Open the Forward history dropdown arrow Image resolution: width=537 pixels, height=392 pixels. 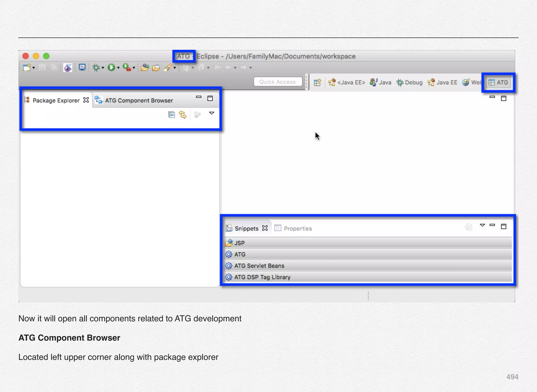[x=251, y=68]
